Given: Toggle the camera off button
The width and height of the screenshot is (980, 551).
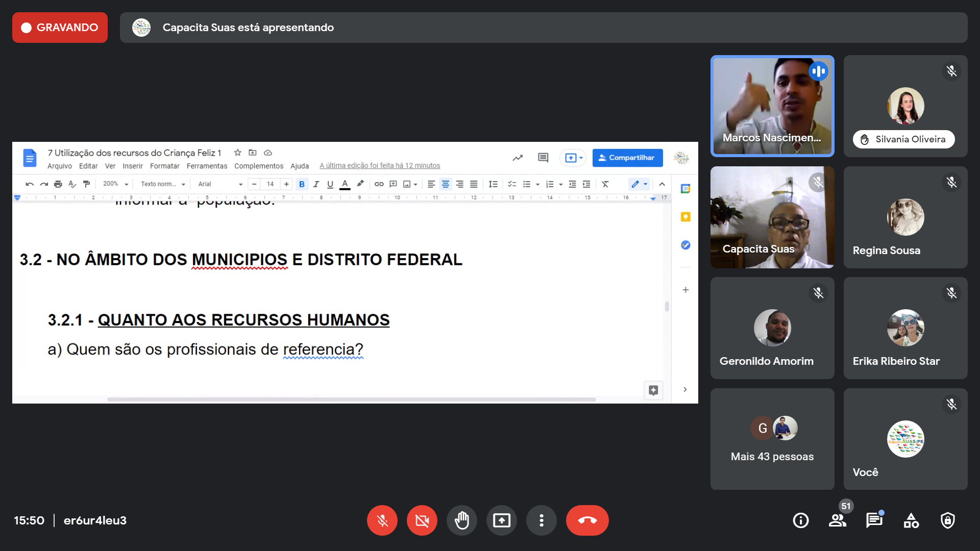Looking at the screenshot, I should [x=422, y=520].
